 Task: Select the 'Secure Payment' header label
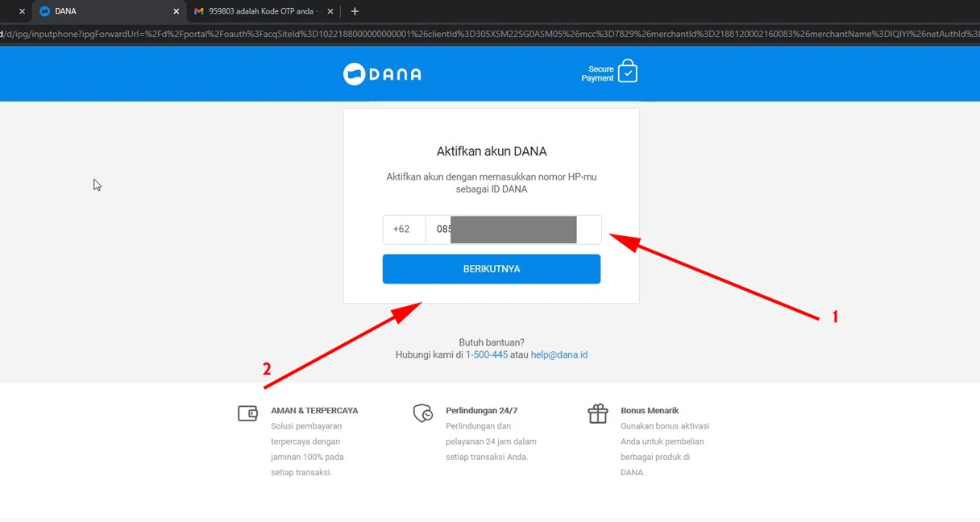point(597,73)
